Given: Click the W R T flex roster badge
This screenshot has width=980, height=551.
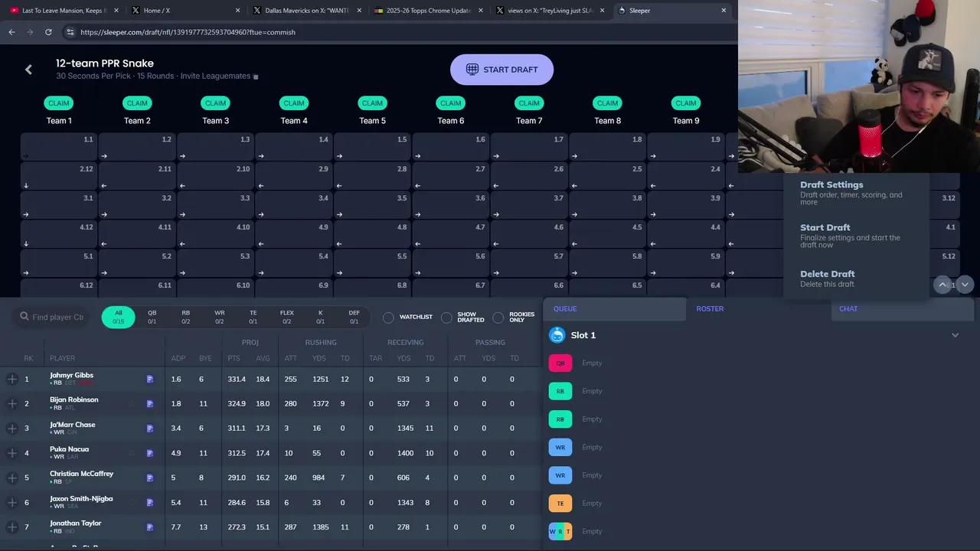Looking at the screenshot, I should tap(560, 531).
